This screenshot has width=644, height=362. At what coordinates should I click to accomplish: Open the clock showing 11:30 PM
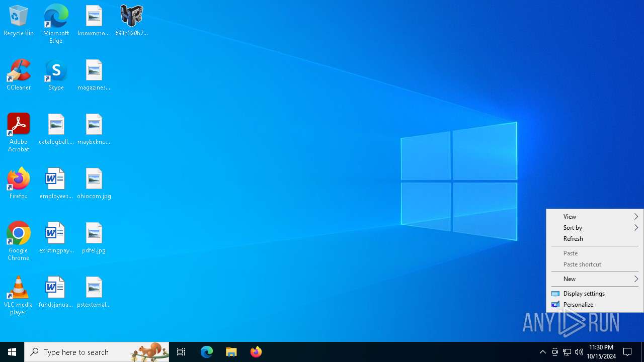tap(601, 352)
